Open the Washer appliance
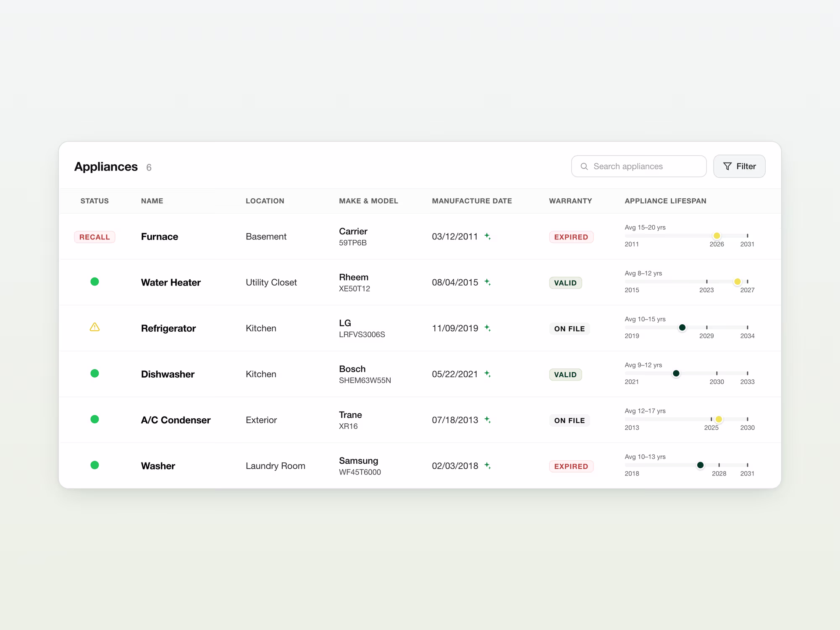Screen dimensions: 840x630 point(158,466)
